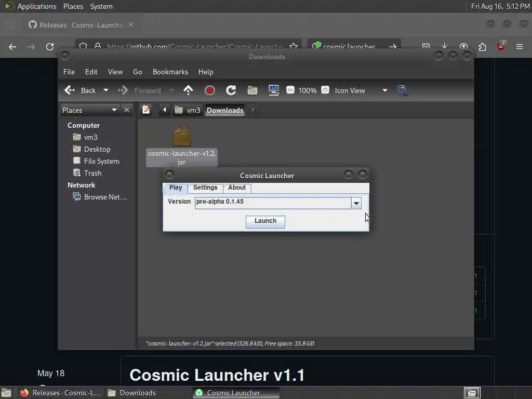The height and width of the screenshot is (399, 532).
Task: Expand the Places sidebar selector
Action: [x=90, y=110]
